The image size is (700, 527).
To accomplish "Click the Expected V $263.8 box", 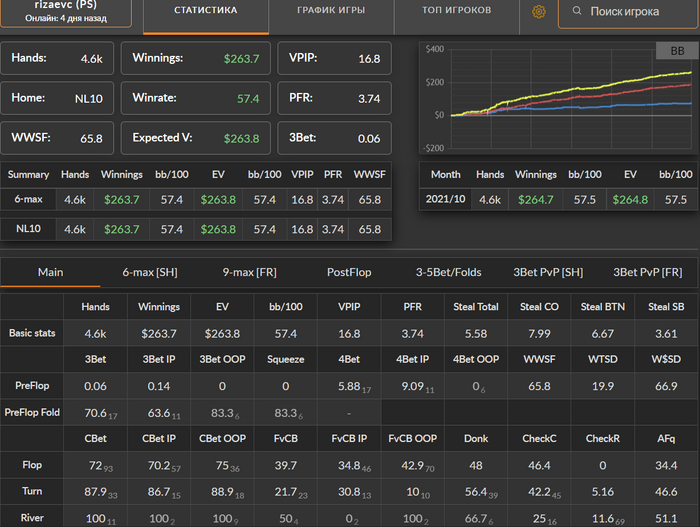I will pos(196,138).
